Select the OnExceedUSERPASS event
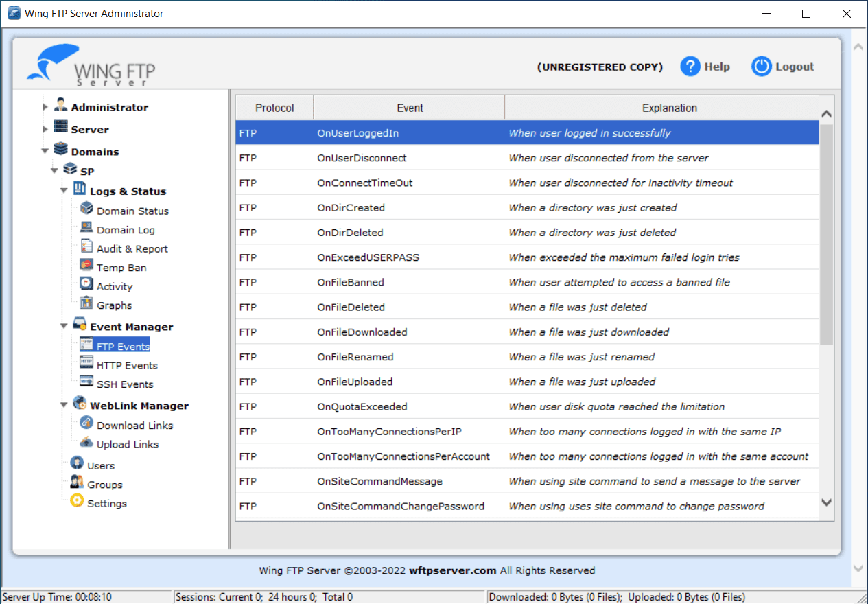The image size is (868, 604). (x=528, y=257)
